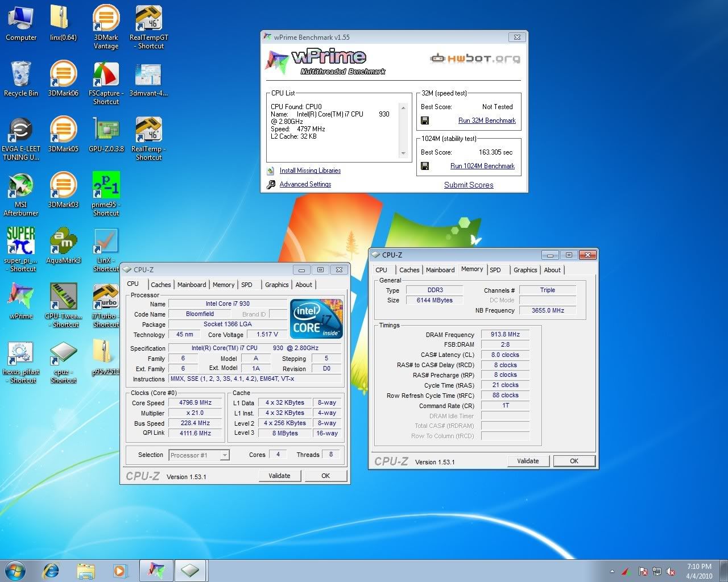
Task: Switch to CPU-Z taskbar button
Action: pyautogui.click(x=191, y=570)
